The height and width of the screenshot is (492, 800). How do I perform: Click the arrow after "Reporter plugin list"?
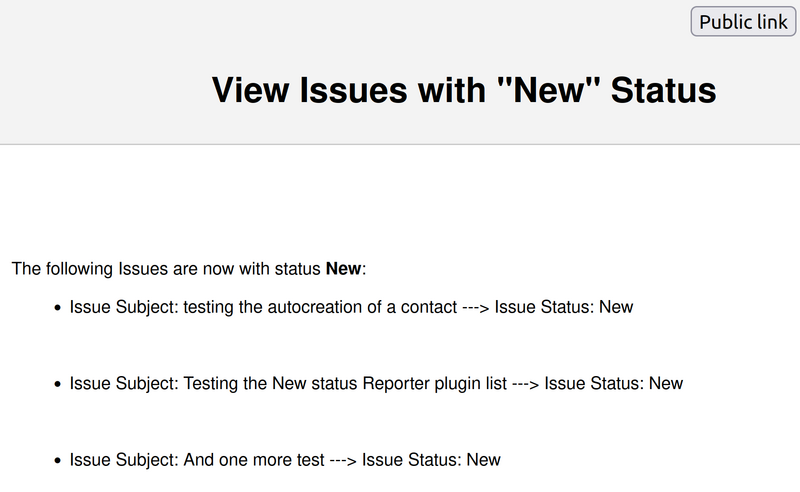pyautogui.click(x=525, y=383)
